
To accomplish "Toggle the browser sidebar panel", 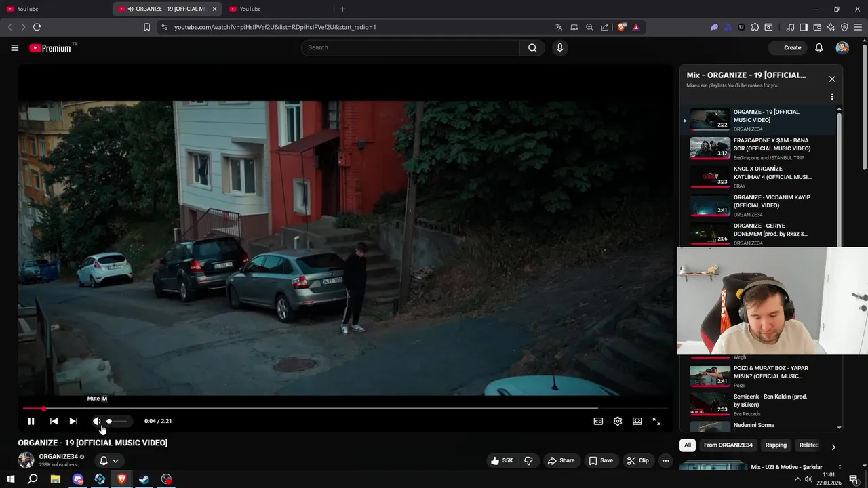I will point(804,27).
